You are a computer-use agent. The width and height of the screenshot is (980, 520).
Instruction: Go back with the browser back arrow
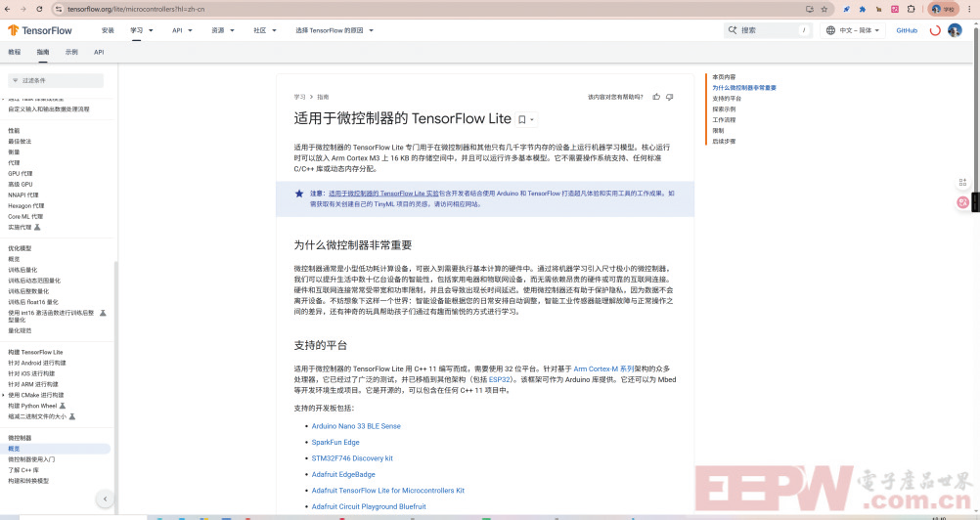[x=8, y=9]
